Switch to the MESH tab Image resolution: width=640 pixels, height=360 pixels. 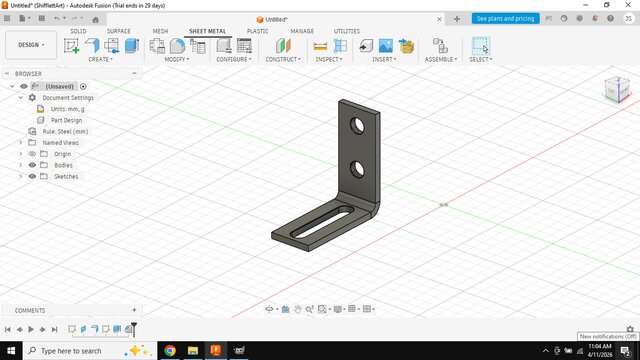click(x=160, y=31)
